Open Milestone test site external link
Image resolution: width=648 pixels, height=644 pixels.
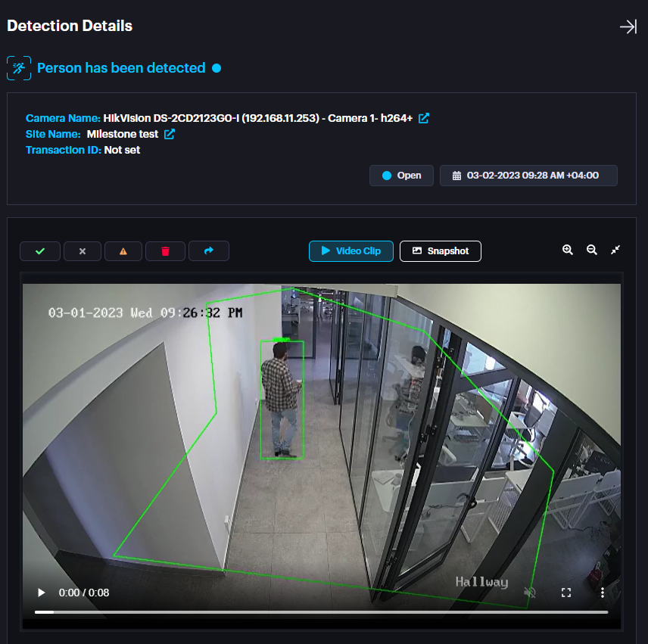click(x=170, y=134)
